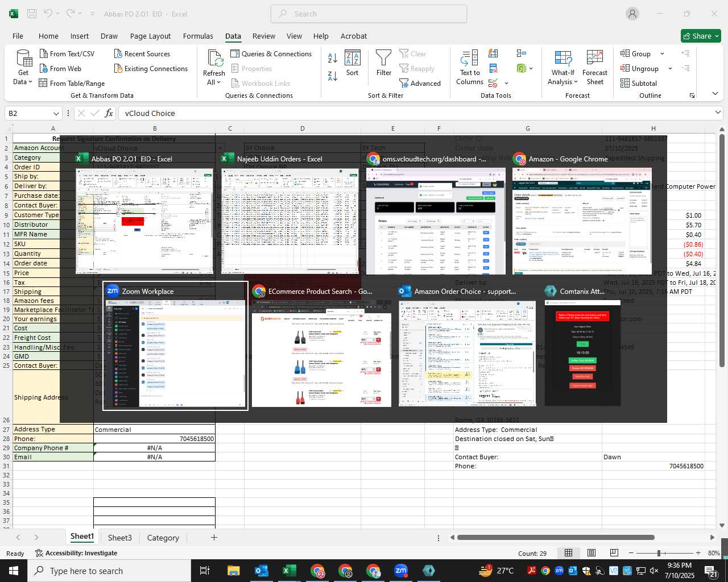728x582 pixels.
Task: Open Recent Sources
Action: click(142, 54)
